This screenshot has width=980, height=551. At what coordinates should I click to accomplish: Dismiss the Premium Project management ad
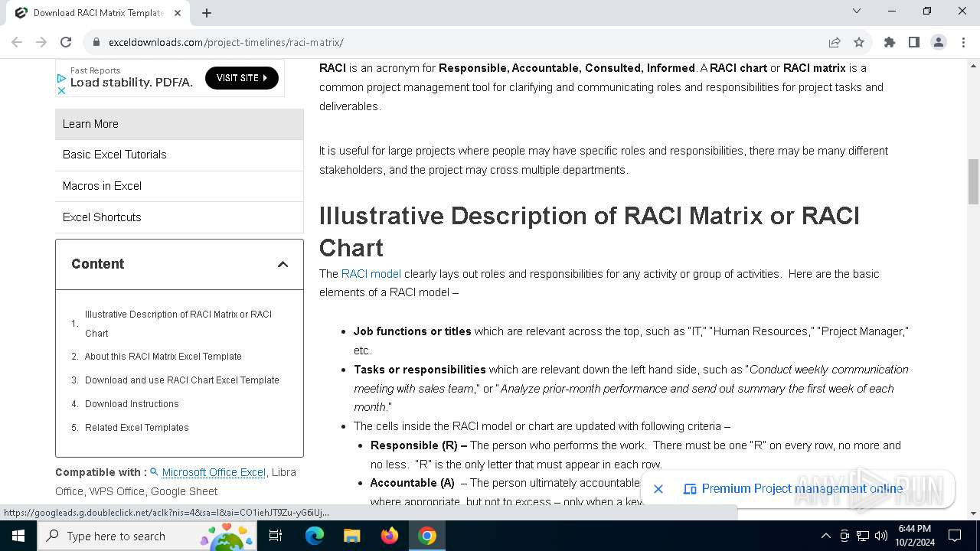[x=658, y=488]
